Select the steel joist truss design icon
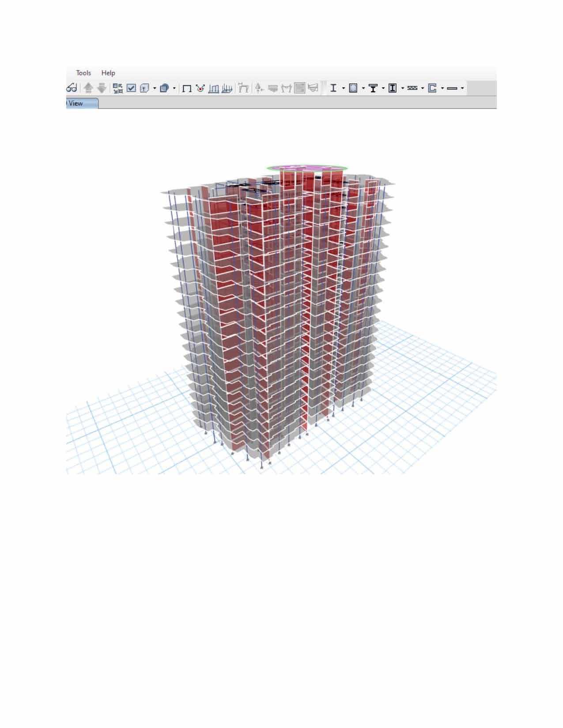563x728 pixels. [412, 88]
